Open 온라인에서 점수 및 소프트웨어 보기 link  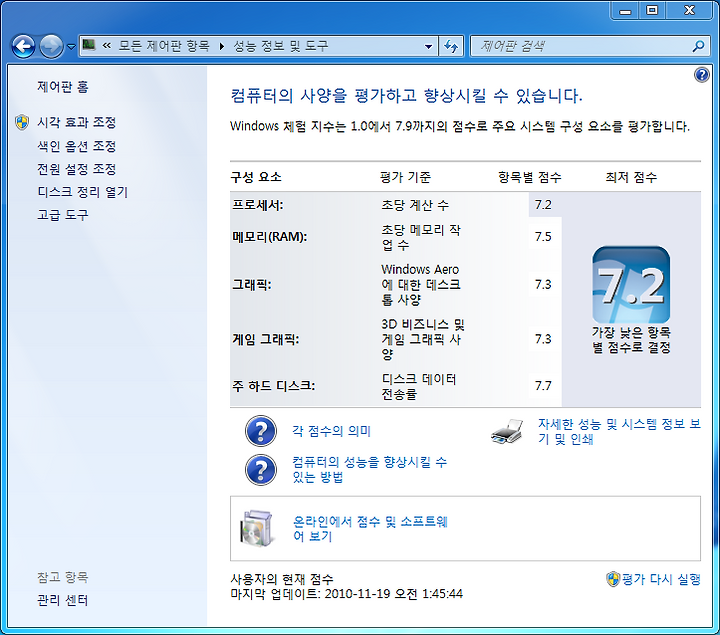click(370, 528)
